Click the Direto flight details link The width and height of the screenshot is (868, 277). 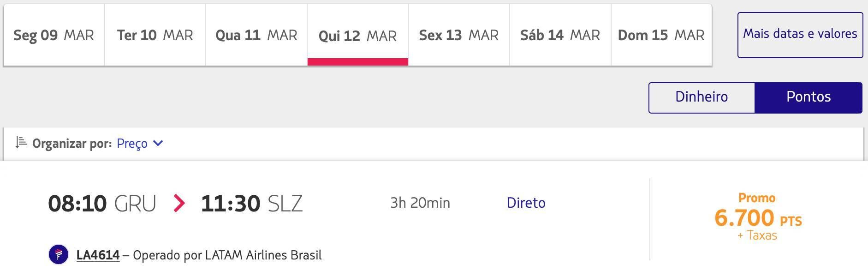click(x=526, y=203)
